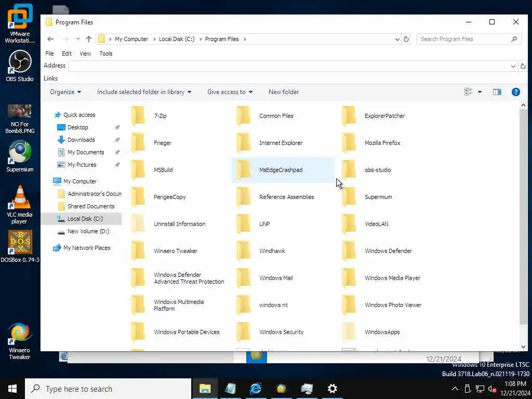Select Quick access in navigation pane
This screenshot has width=532, height=399.
coord(79,115)
